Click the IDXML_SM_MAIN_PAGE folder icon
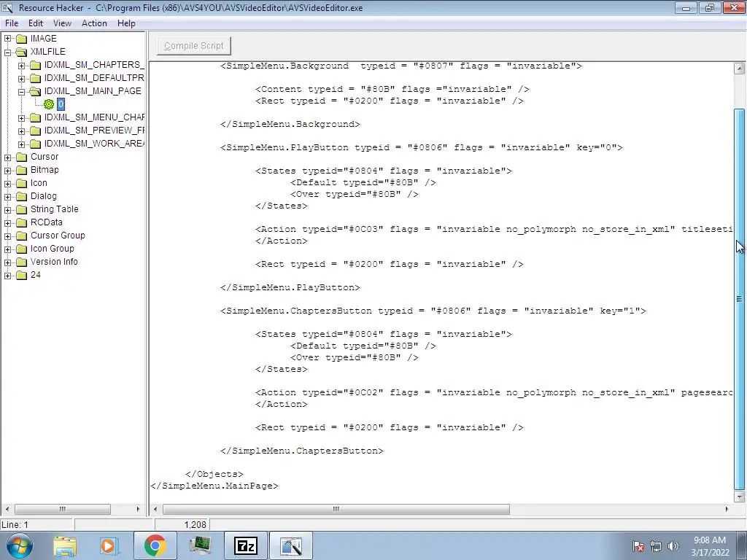Viewport: 747px width, 560px height. pos(35,91)
